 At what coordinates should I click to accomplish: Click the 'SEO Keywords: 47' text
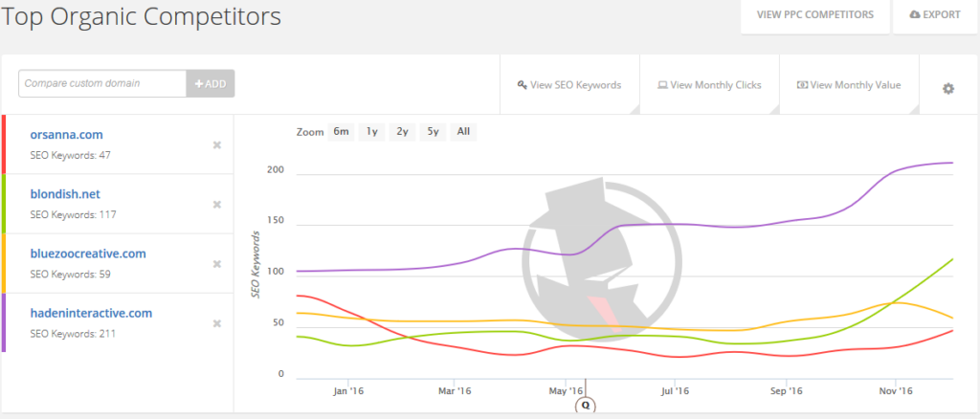[x=70, y=155]
